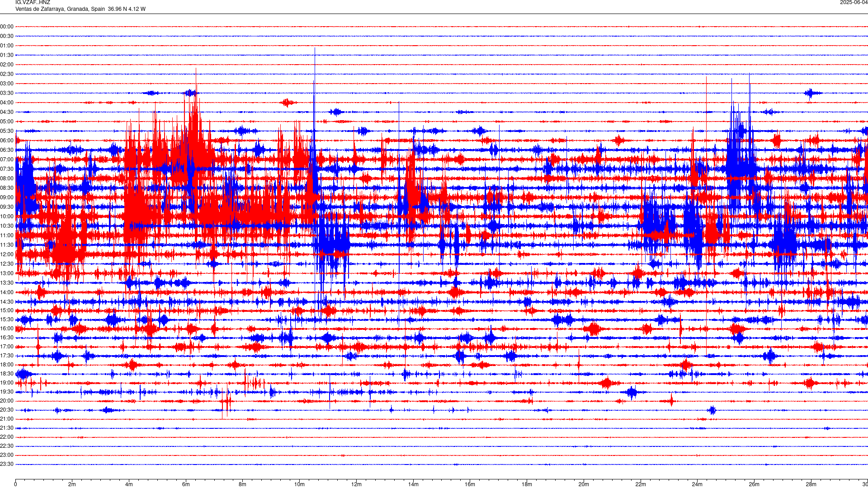Select the 20:30 time row label
The height and width of the screenshot is (488, 868).
(x=7, y=410)
